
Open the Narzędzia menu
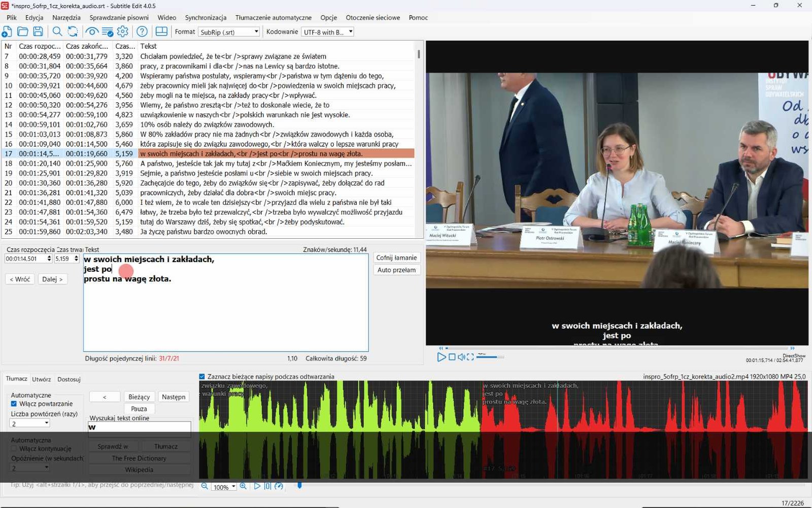[x=66, y=17]
